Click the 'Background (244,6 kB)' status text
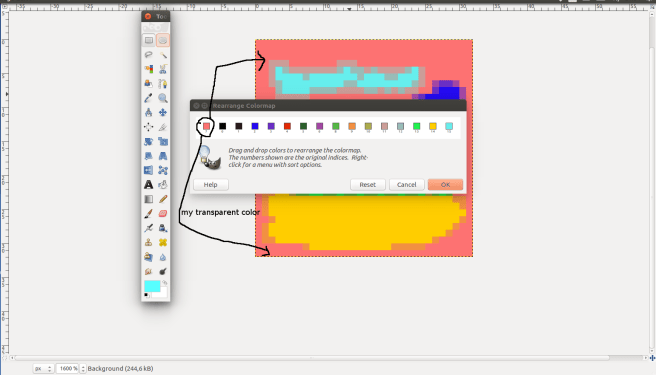This screenshot has width=656, height=375. coord(120,369)
